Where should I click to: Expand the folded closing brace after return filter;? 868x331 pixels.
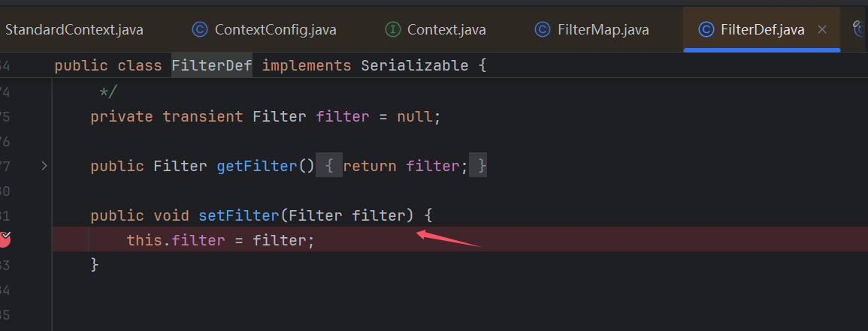click(478, 166)
